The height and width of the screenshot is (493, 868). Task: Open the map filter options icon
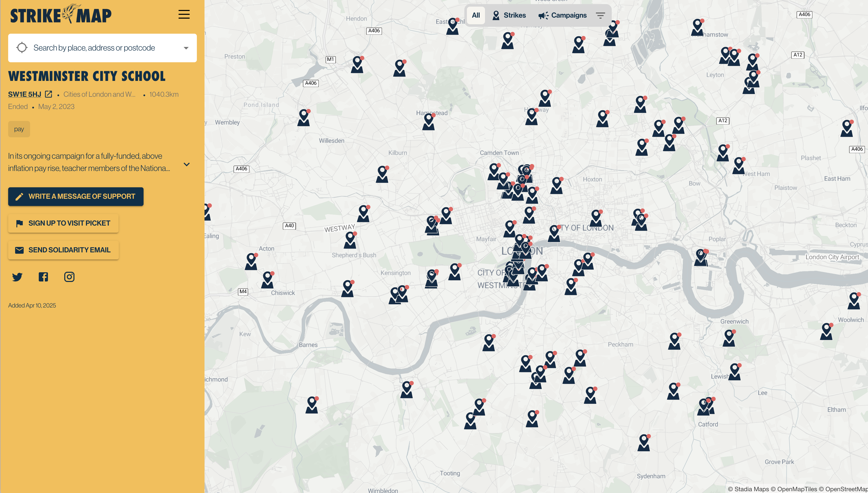click(601, 15)
